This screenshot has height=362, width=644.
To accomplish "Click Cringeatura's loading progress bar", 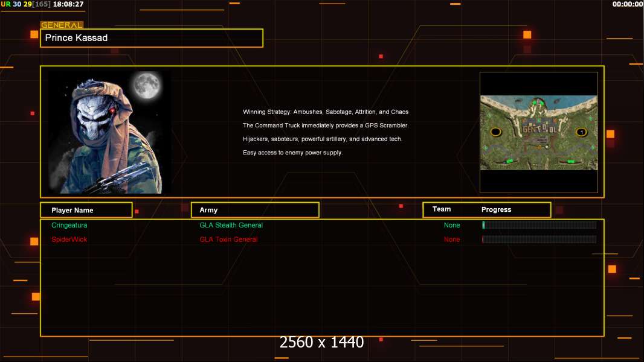I will [x=539, y=224].
